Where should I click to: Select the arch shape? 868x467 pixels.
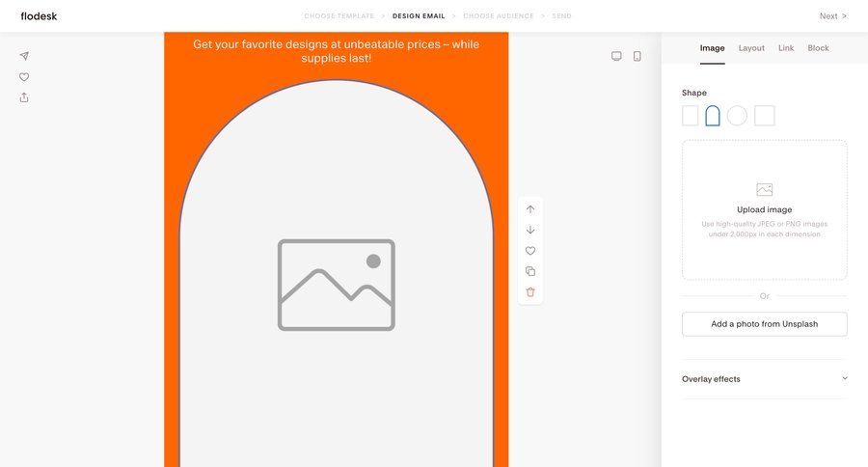coord(713,116)
